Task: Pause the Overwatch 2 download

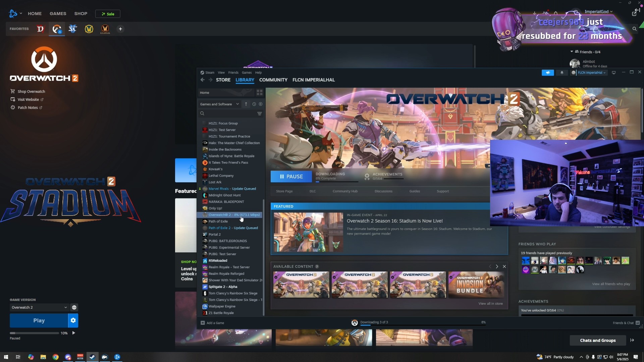Action: 291,176
